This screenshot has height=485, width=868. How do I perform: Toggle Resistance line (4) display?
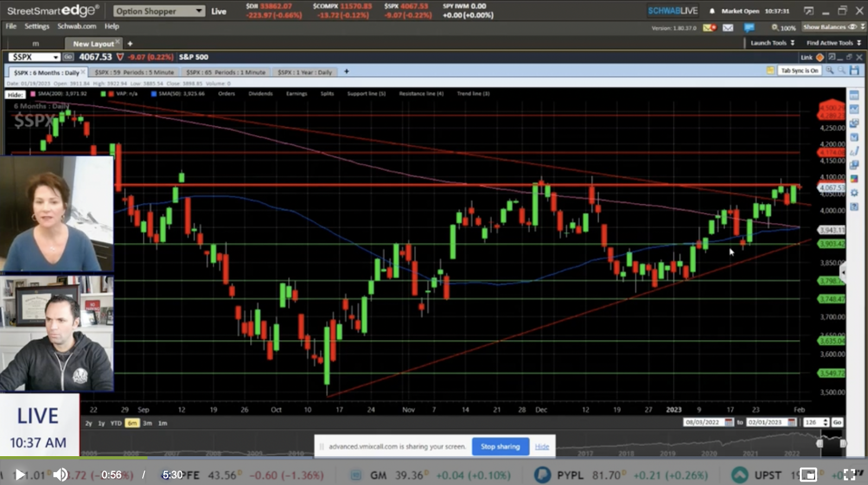pyautogui.click(x=421, y=94)
